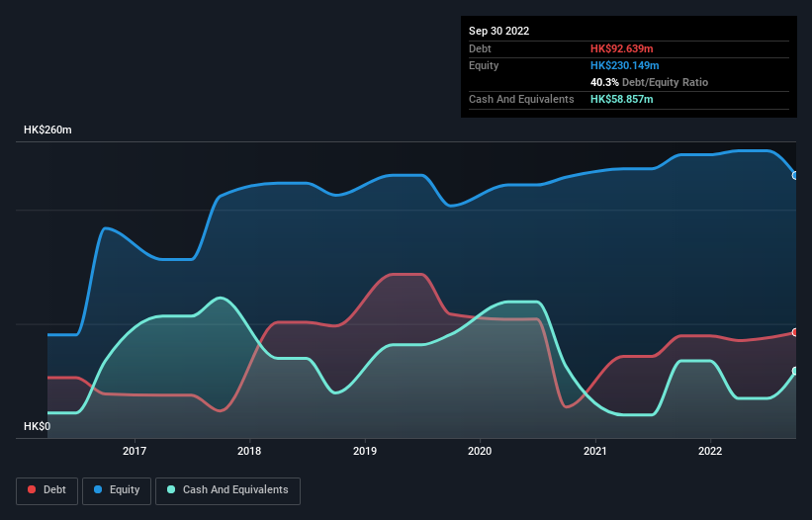The image size is (812, 520).
Task: Click Cash And Equivalents label in tooltip
Action: coord(521,99)
